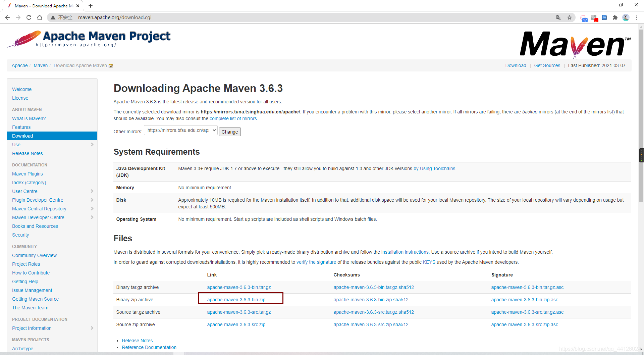Click the Apache Maven Project feather logo
This screenshot has width=644, height=355.
[x=89, y=39]
